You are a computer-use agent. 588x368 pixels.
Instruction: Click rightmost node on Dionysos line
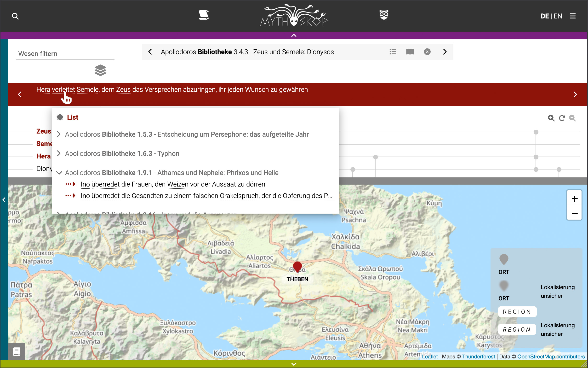(x=559, y=169)
